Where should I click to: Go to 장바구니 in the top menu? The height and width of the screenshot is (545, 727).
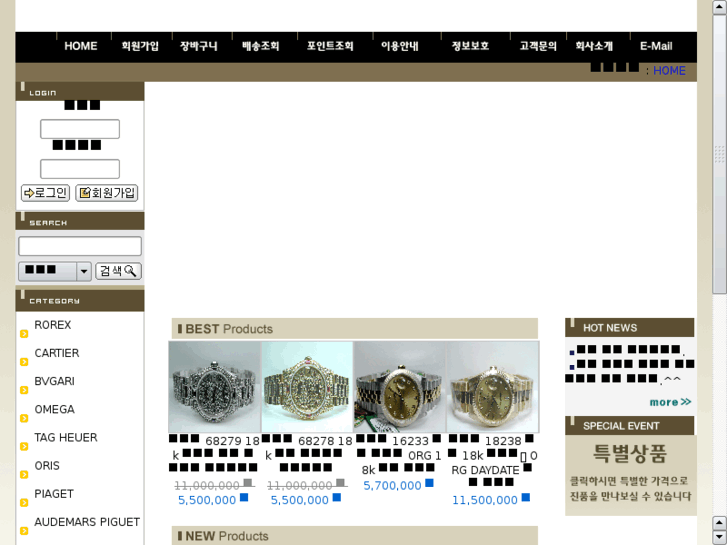pyautogui.click(x=198, y=46)
